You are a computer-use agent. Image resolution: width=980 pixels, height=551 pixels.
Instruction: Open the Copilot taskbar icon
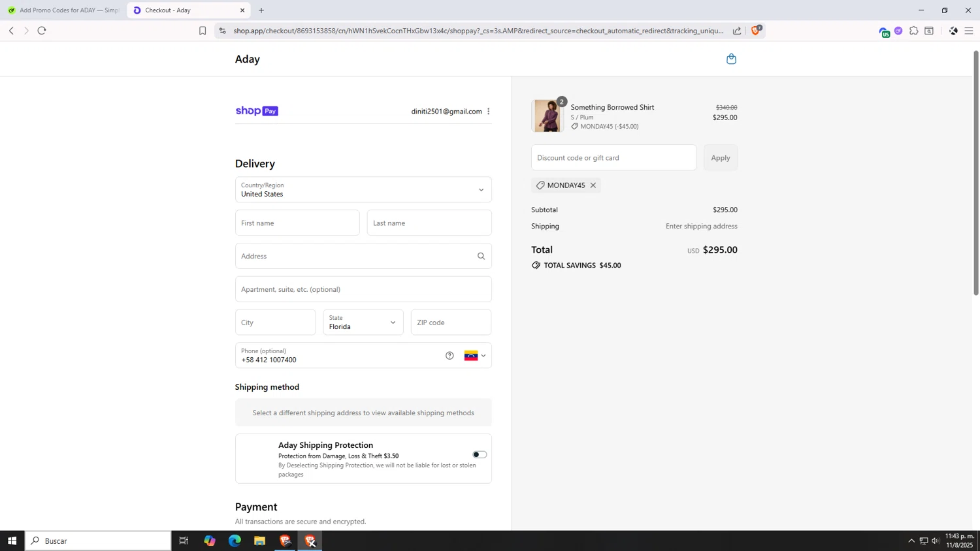click(x=210, y=541)
